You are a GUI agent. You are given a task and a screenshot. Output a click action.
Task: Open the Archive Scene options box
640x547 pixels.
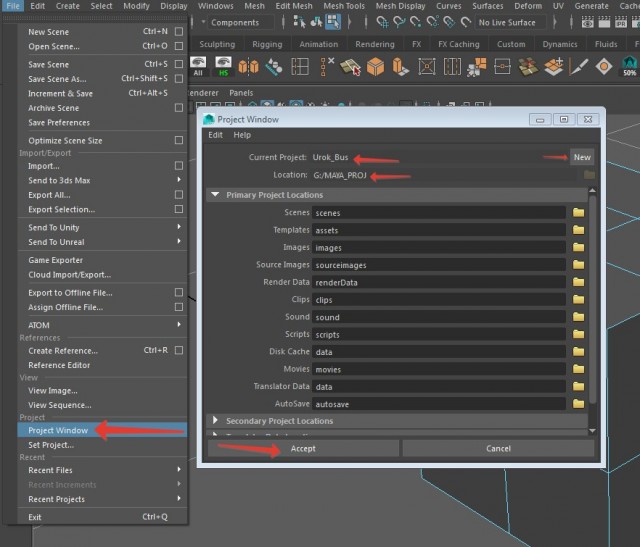[179, 108]
